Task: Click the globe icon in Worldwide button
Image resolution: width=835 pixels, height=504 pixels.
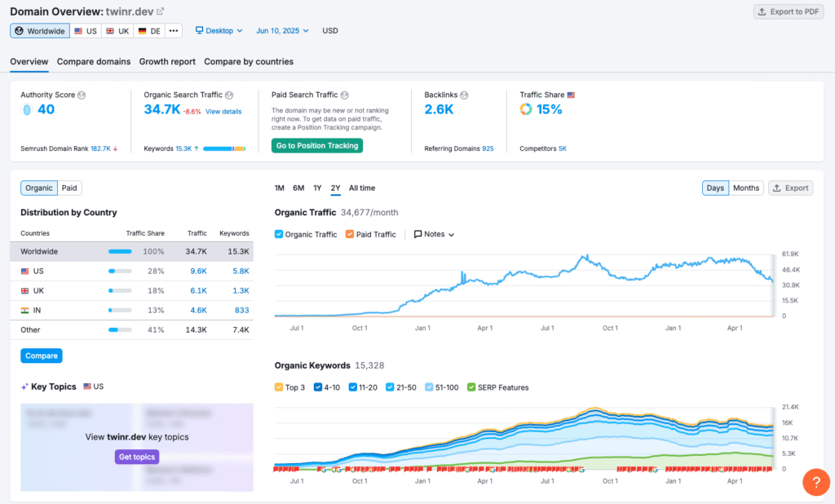Action: pos(20,31)
